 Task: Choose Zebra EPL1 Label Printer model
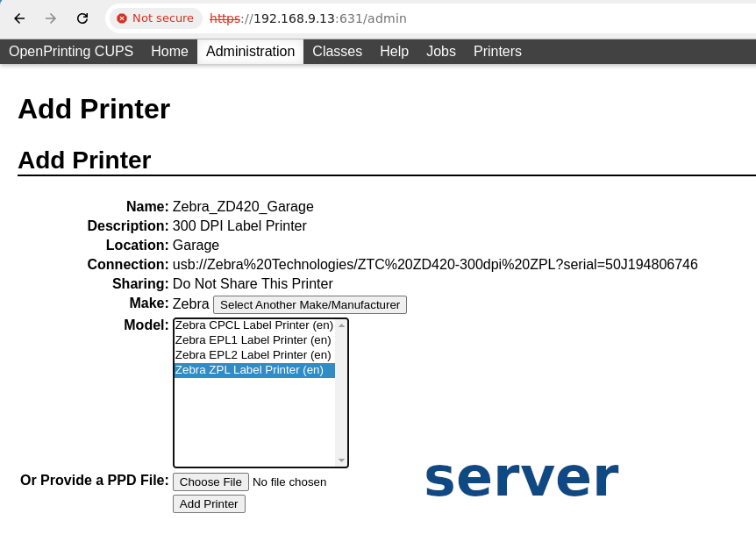click(x=253, y=340)
